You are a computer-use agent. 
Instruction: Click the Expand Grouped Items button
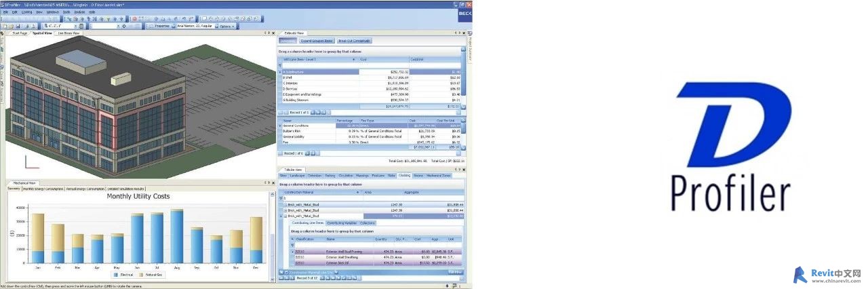pyautogui.click(x=316, y=41)
